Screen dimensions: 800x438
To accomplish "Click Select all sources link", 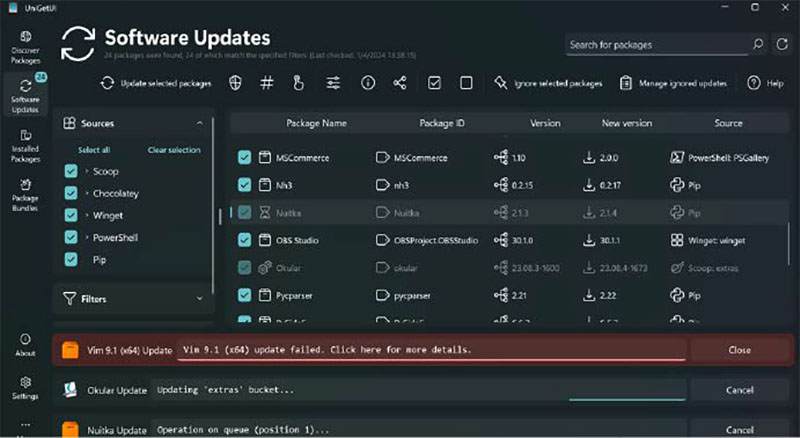I will (x=94, y=150).
